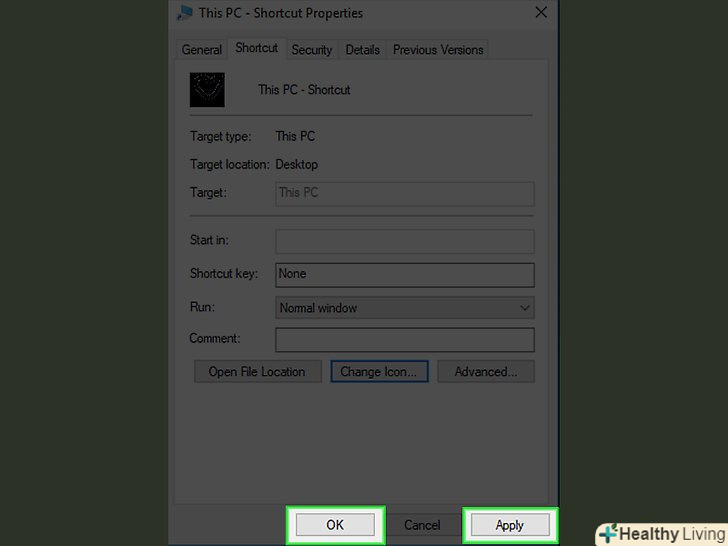Open the Security tab
728x546 pixels.
[x=312, y=50]
